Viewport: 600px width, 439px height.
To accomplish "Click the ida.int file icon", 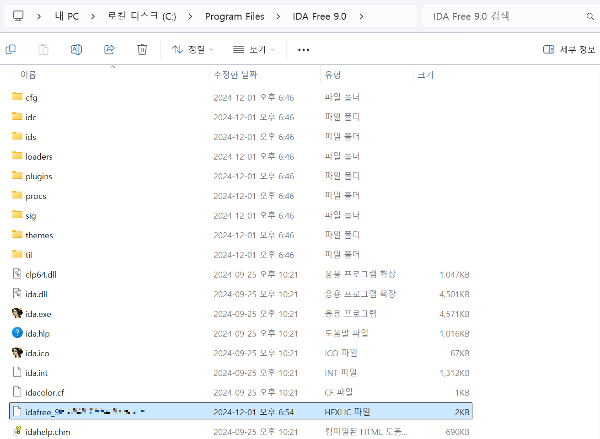I will click(x=17, y=372).
